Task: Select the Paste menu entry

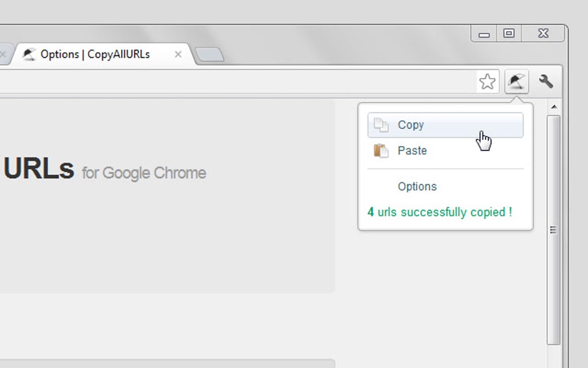Action: [x=412, y=151]
